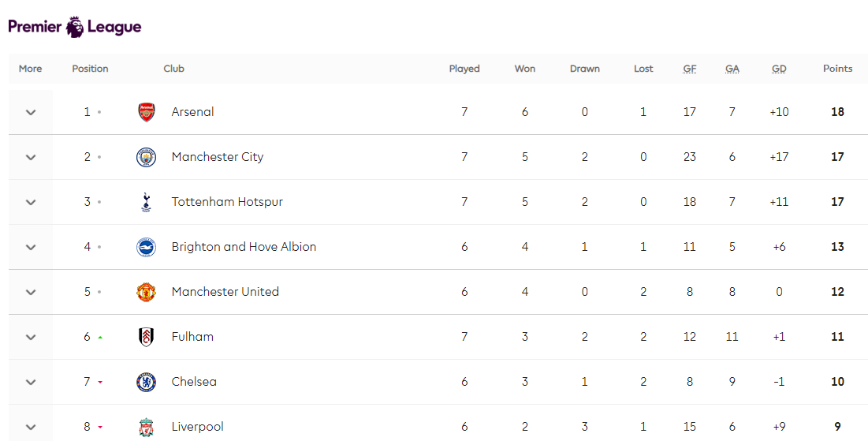Expand Liverpool's row details arrow
This screenshot has height=441, width=868.
[x=31, y=427]
